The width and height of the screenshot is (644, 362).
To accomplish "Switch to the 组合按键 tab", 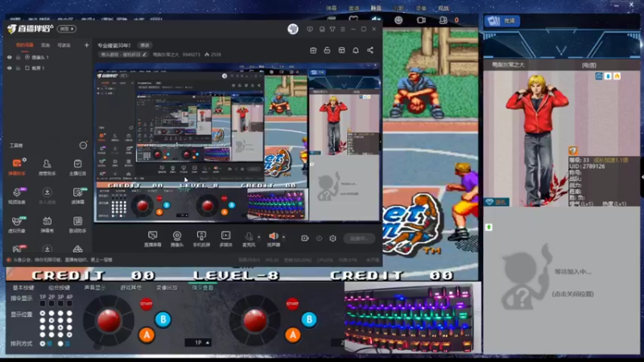I will (59, 288).
